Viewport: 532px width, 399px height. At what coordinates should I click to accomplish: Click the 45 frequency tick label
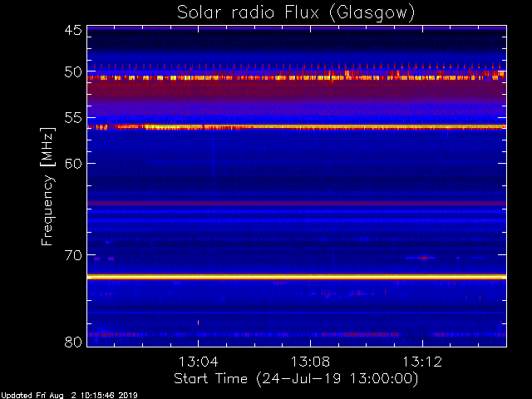point(73,30)
